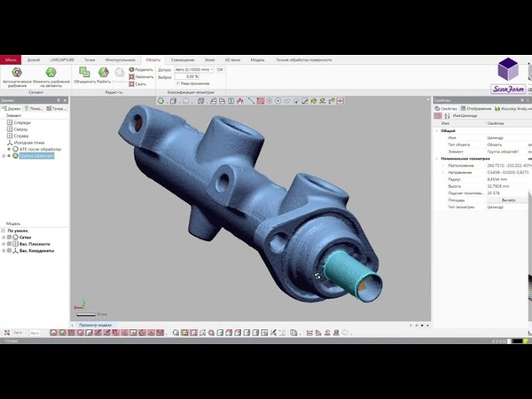Click the Вычисл. button for Площадь
Viewport: 532px width, 399px height.
coord(509,199)
